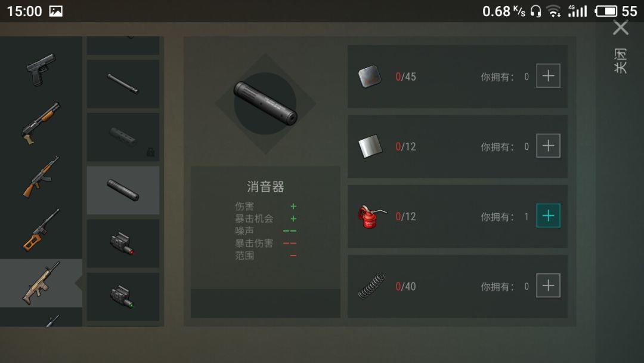Screen dimensions: 644x363
Task: Choose the red laser sight attachment
Action: [123, 244]
